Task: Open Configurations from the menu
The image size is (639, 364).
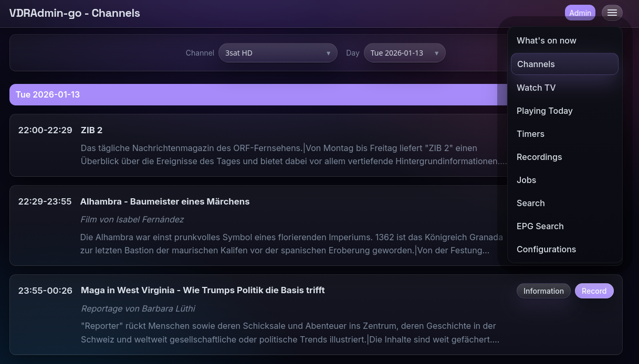Action: point(546,249)
